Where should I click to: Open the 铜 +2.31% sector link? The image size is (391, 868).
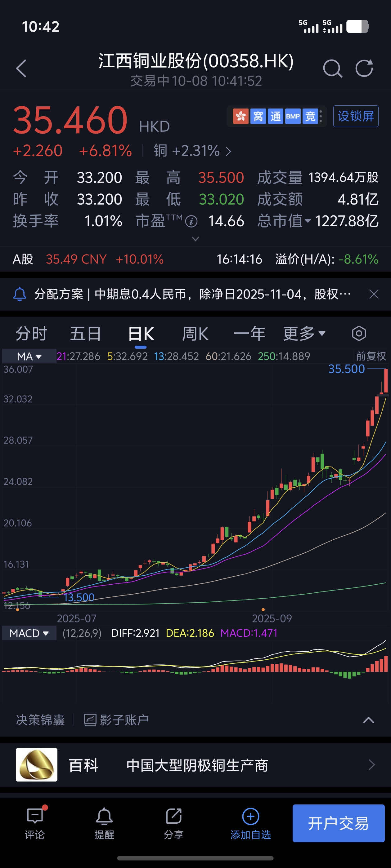(x=193, y=151)
